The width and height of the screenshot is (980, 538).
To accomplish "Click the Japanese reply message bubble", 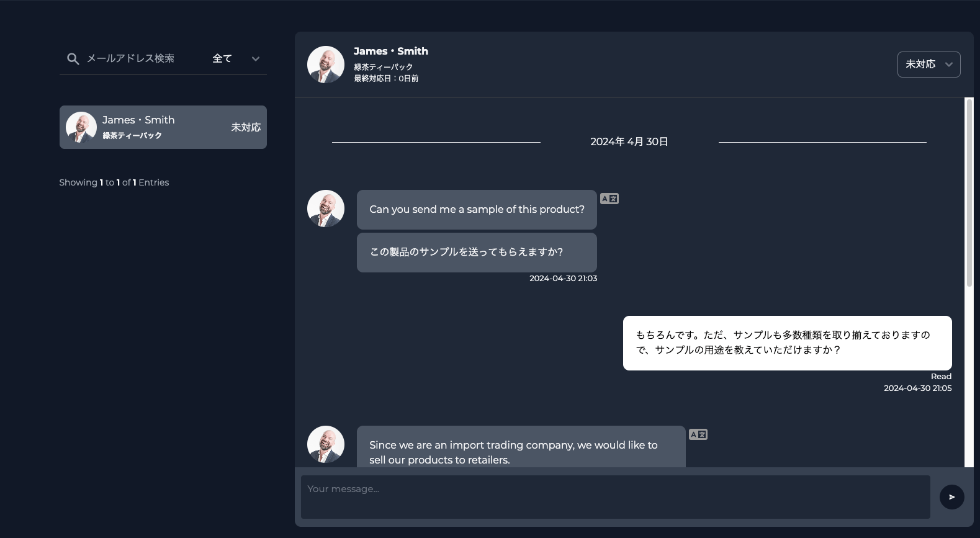I will click(787, 343).
